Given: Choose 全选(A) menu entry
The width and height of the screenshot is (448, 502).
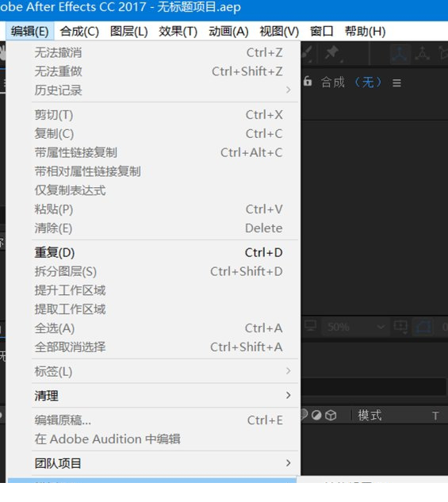Looking at the screenshot, I should coord(153,328).
